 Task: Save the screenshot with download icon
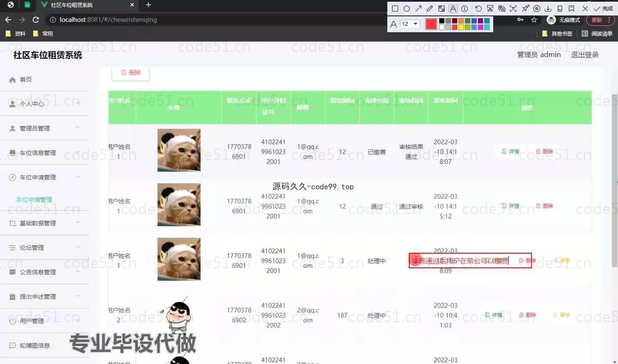(548, 9)
